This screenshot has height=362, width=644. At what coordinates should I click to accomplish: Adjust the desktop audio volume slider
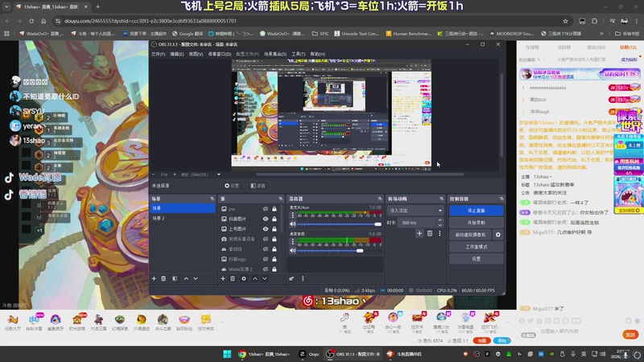click(x=339, y=250)
